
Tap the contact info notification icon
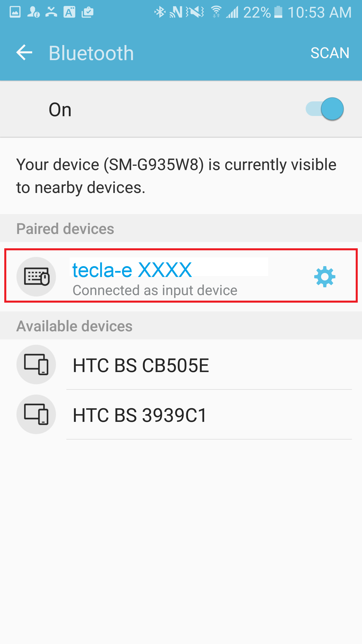33,12
